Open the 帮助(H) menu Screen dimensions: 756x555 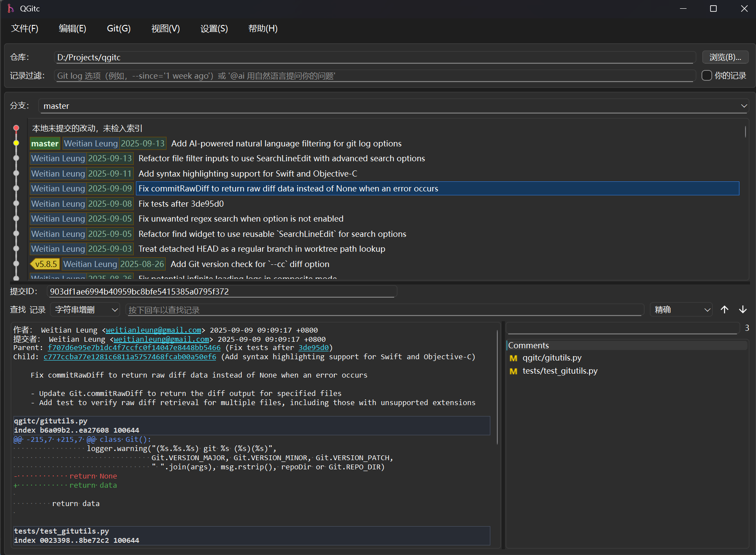click(x=263, y=28)
